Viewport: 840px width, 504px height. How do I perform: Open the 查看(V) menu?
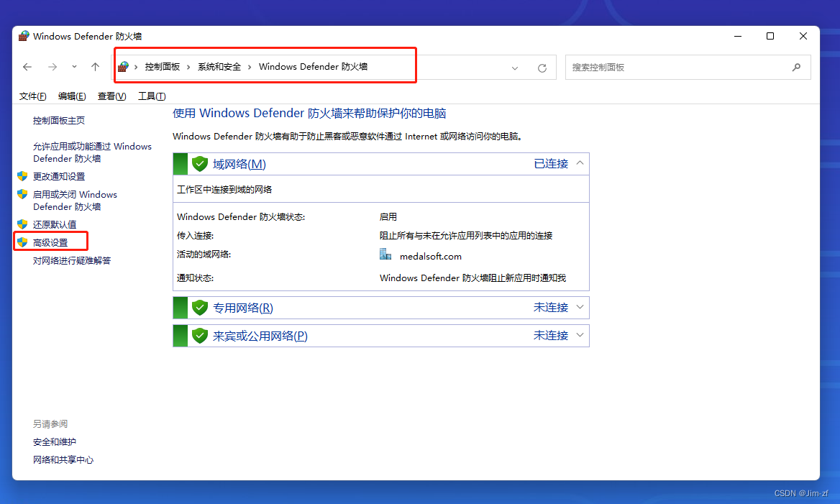click(111, 96)
